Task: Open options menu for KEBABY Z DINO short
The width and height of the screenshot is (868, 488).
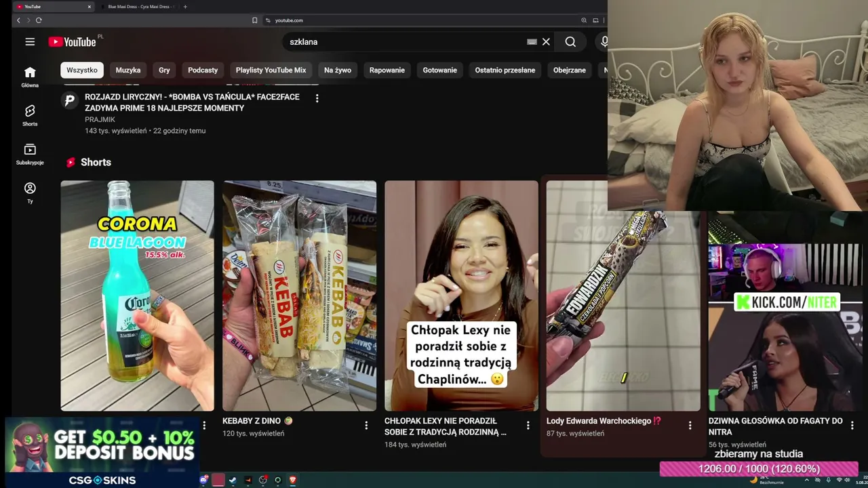Action: coord(366,426)
